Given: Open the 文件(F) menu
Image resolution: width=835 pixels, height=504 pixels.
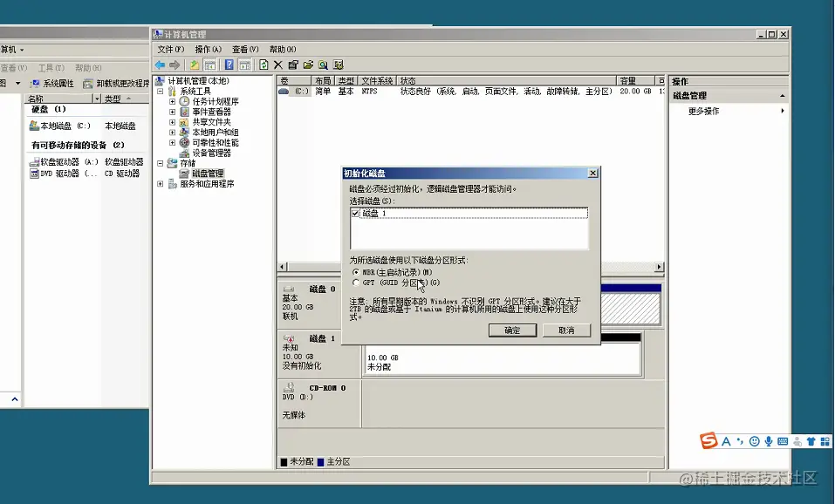Looking at the screenshot, I should click(x=170, y=49).
